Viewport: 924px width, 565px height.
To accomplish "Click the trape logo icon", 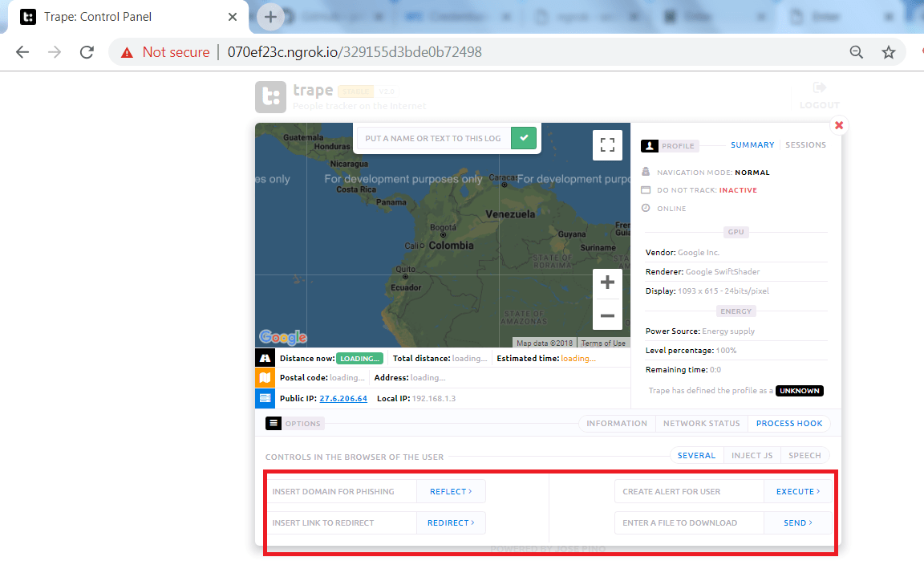I will tap(270, 97).
